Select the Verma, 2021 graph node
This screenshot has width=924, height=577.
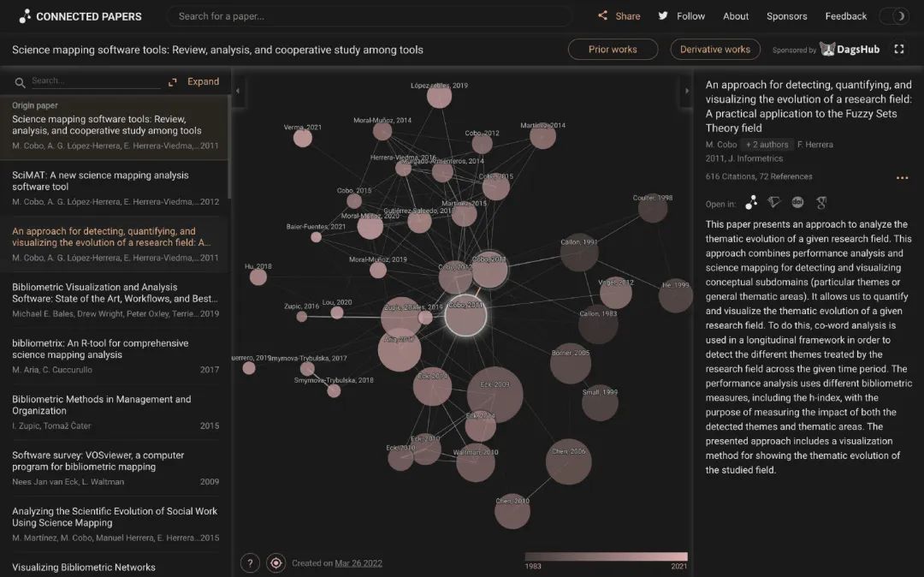(x=303, y=138)
